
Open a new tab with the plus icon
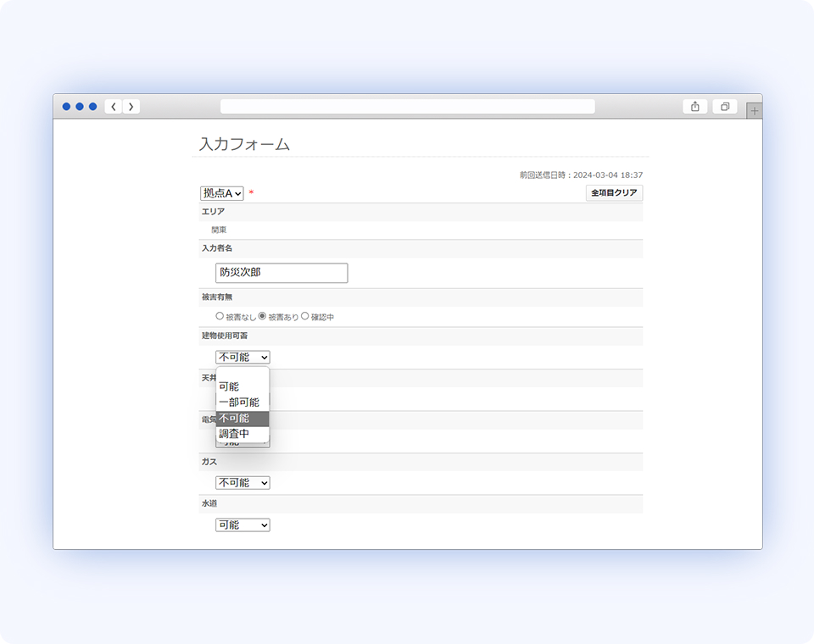point(754,109)
